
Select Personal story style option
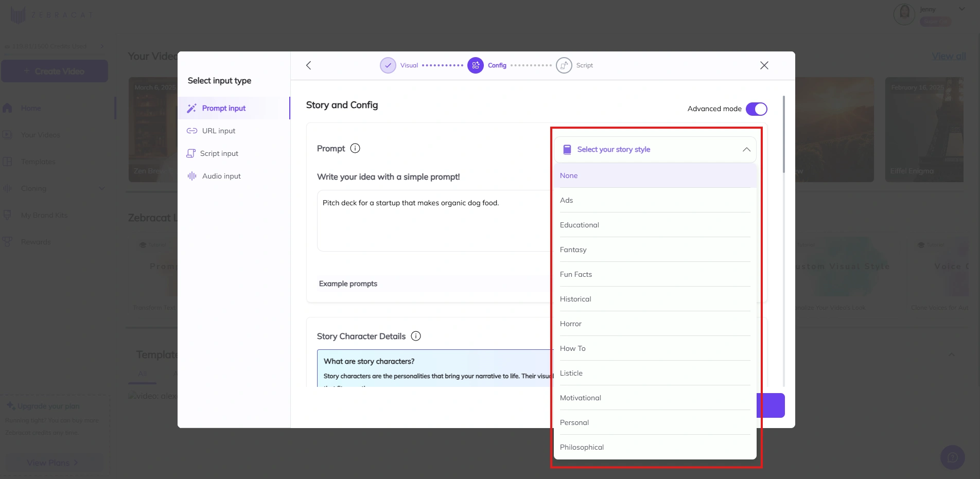[655, 422]
